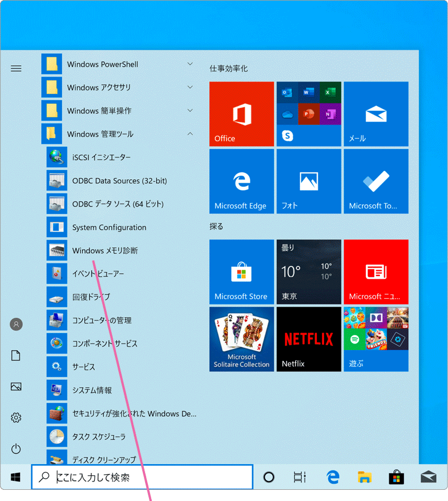Open タスク スケジューラ clock icon
The image size is (448, 501).
[x=57, y=437]
